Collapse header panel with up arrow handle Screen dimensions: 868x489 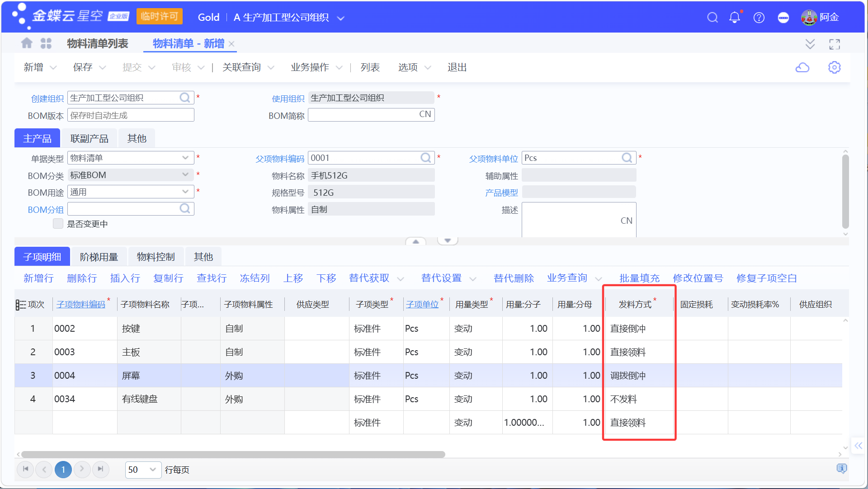[416, 241]
